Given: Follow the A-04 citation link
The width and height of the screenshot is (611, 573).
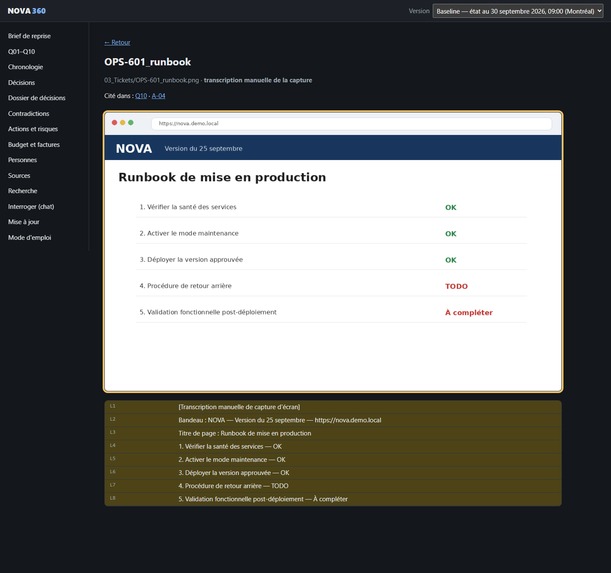Looking at the screenshot, I should tap(159, 96).
